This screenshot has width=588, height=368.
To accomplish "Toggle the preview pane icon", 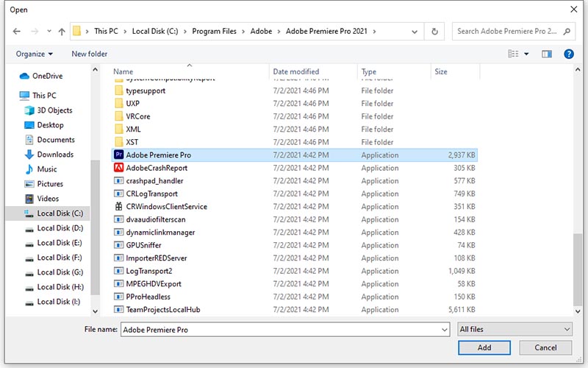I will pyautogui.click(x=547, y=54).
